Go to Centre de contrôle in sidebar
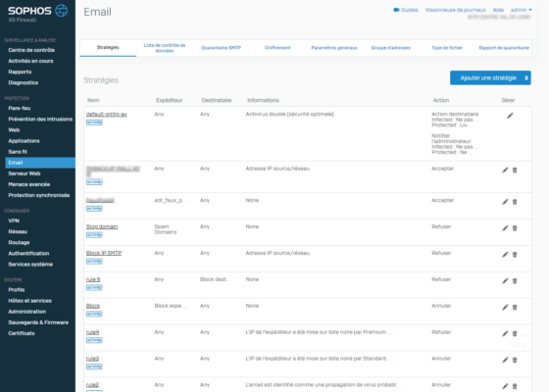This screenshot has height=392, width=549. 31,50
